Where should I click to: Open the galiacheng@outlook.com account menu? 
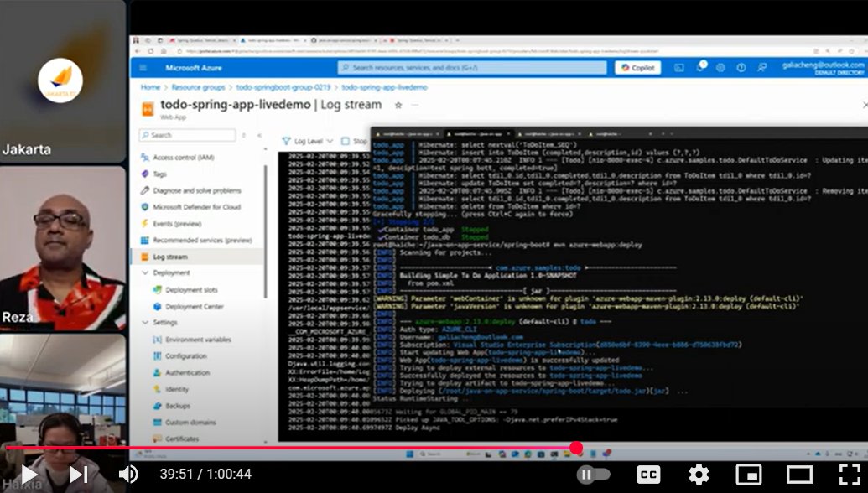coord(824,68)
